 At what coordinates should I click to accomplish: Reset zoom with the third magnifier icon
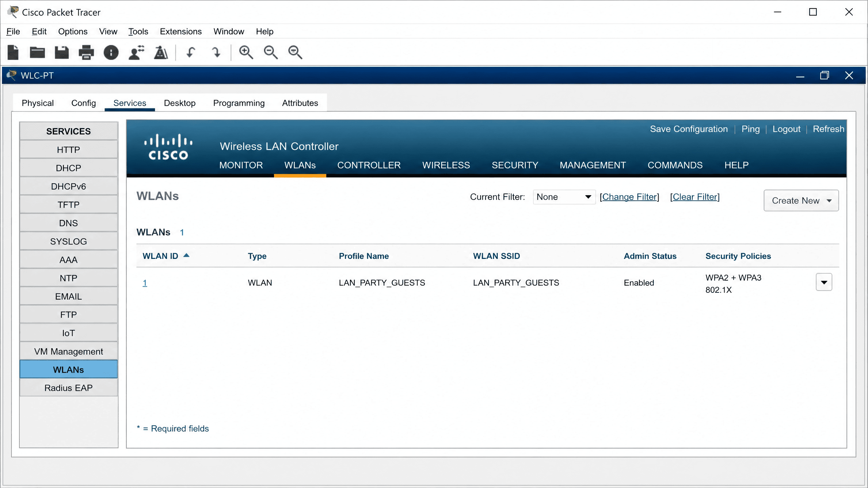pyautogui.click(x=295, y=53)
